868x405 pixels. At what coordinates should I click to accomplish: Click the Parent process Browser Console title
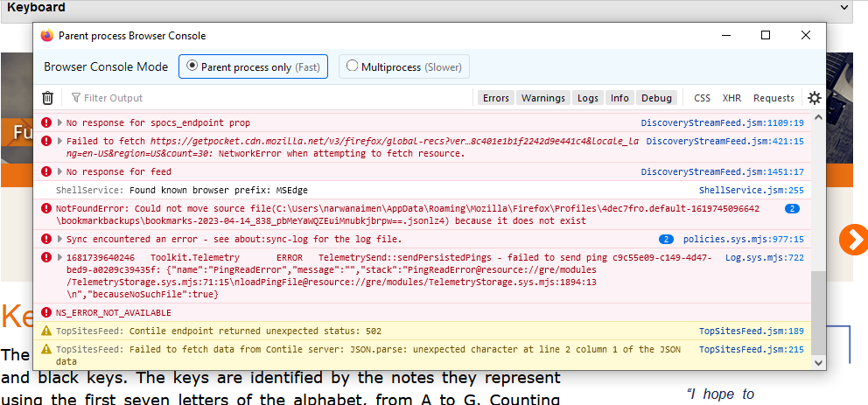click(132, 36)
